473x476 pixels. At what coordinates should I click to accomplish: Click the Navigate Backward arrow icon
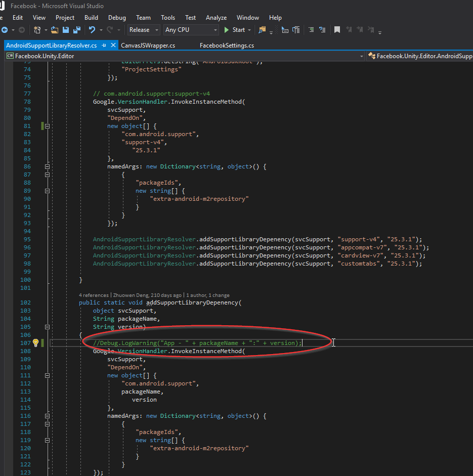pyautogui.click(x=5, y=30)
